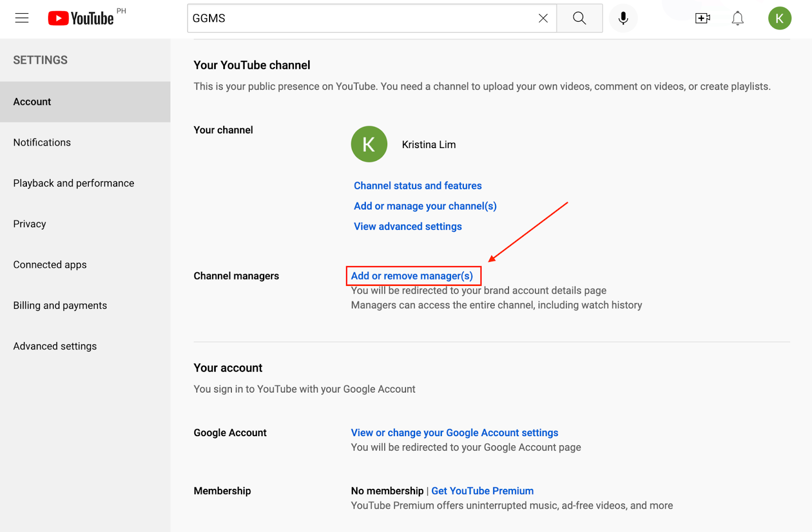Click the magnifier search button
Image resolution: width=812 pixels, height=532 pixels.
pyautogui.click(x=580, y=18)
